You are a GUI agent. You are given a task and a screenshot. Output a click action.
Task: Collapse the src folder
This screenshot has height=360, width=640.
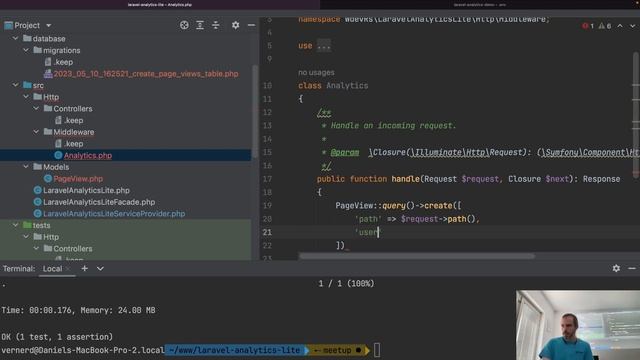(15, 85)
